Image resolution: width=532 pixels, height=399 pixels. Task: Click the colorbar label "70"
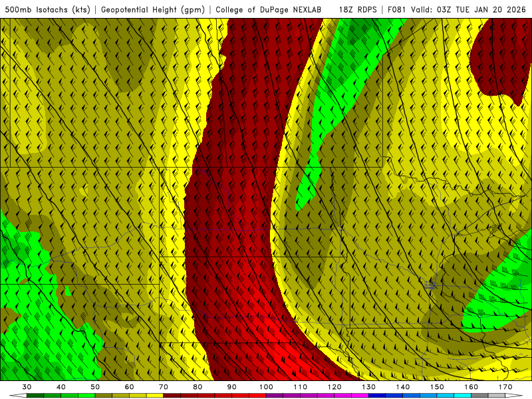tap(164, 387)
